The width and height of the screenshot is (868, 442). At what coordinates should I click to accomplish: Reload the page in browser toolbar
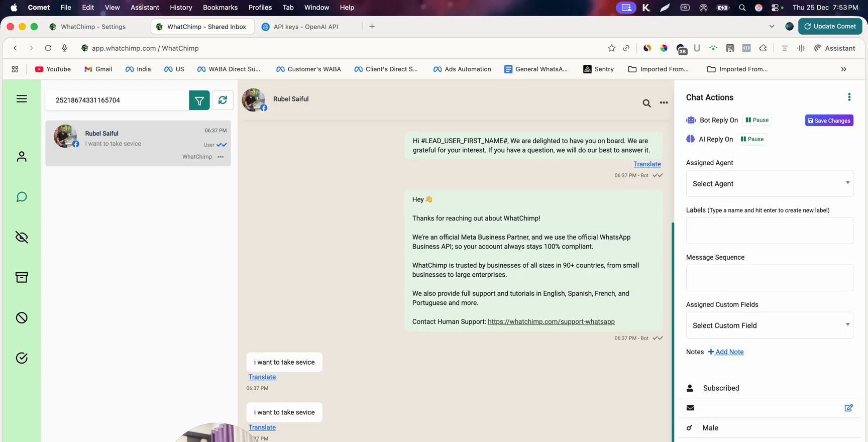pyautogui.click(x=48, y=48)
